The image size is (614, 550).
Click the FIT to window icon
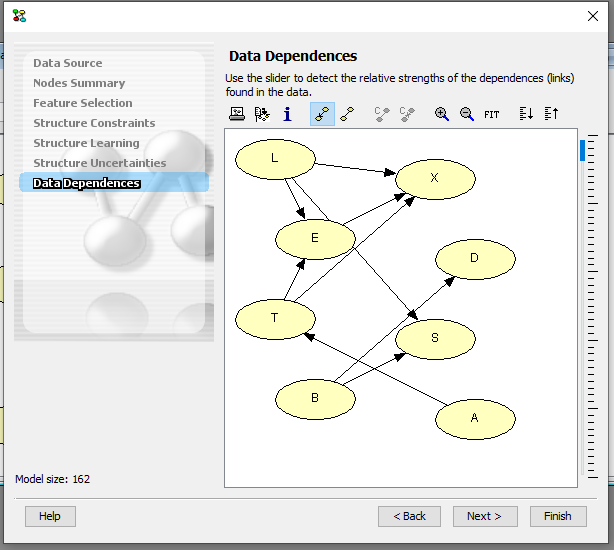491,114
